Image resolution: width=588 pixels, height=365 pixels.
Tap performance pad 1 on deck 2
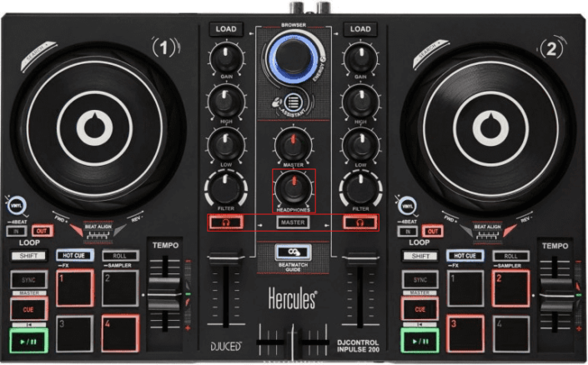click(465, 288)
